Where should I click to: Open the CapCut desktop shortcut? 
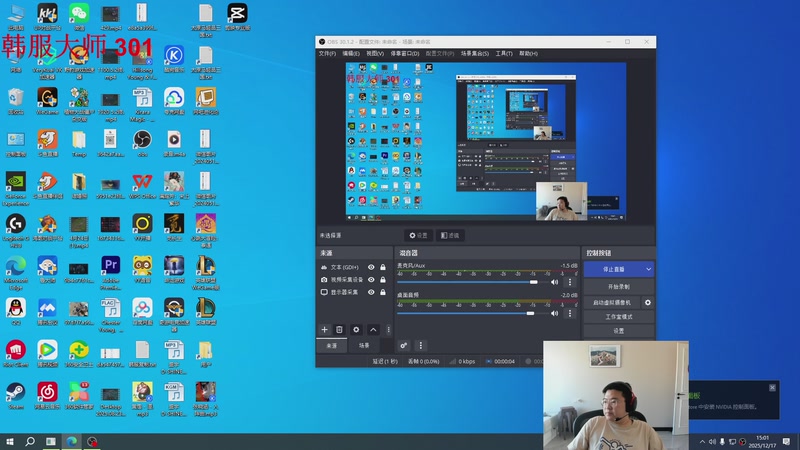click(237, 16)
